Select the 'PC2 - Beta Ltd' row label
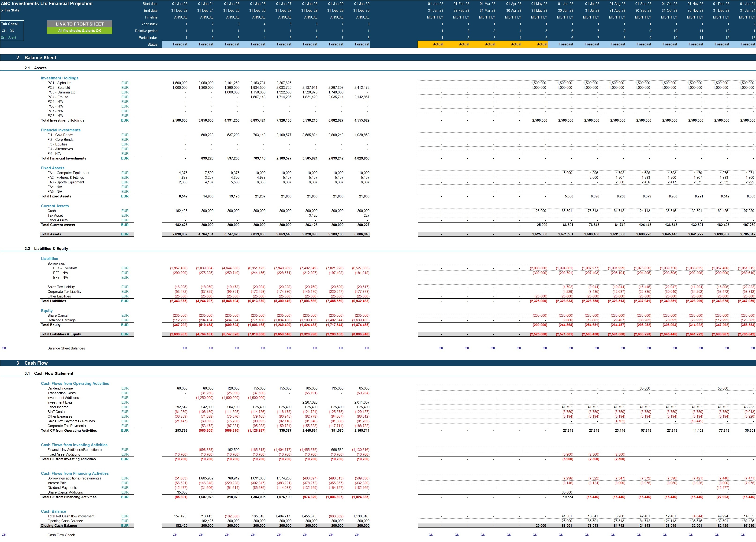Viewport: 756px width, 542px height. 59,88
